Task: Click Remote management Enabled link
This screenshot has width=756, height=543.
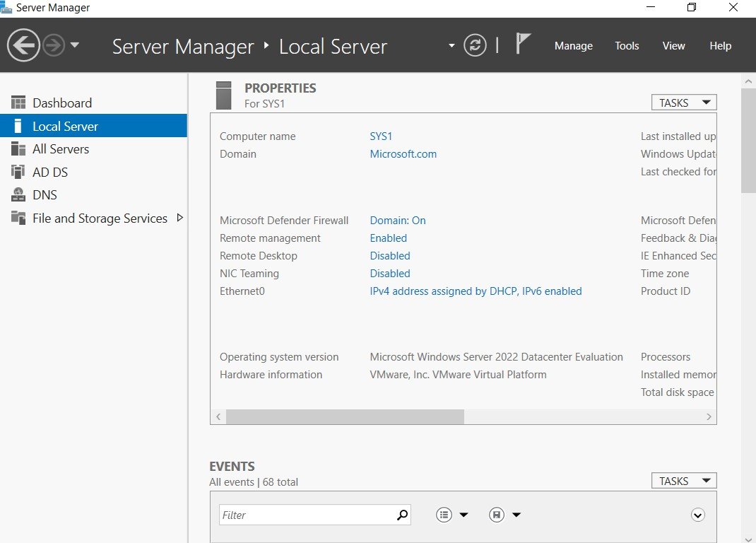Action: point(388,238)
